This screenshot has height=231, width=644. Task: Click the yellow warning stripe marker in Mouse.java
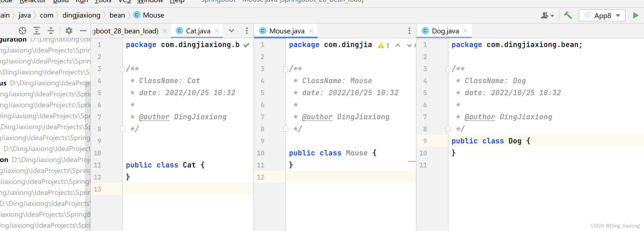point(412,161)
